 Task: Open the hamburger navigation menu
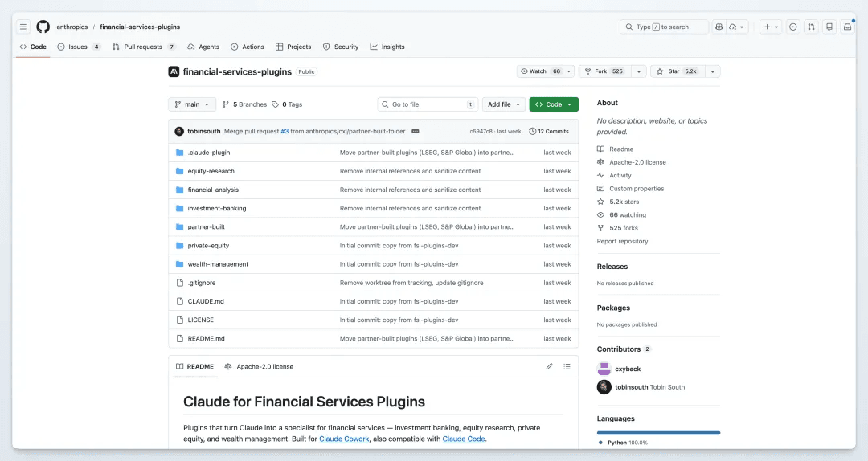pos(23,27)
